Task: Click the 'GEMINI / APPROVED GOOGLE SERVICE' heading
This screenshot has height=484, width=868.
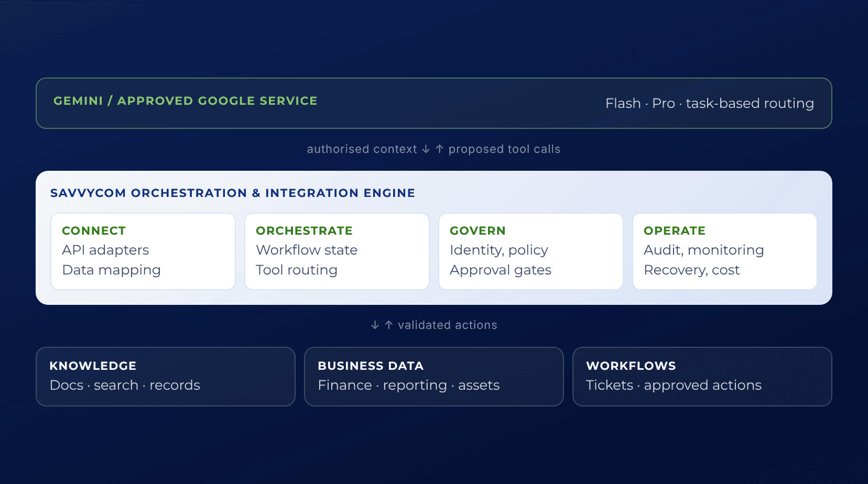Action: tap(186, 101)
